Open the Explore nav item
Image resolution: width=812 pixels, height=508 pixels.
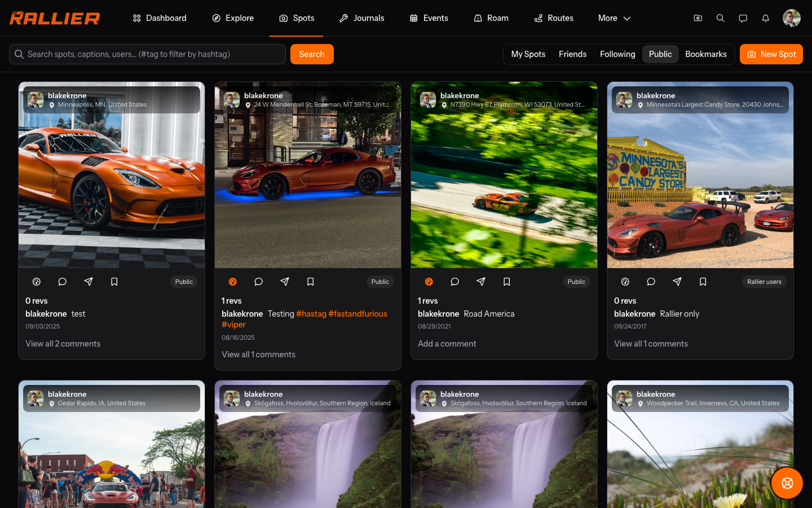[233, 18]
